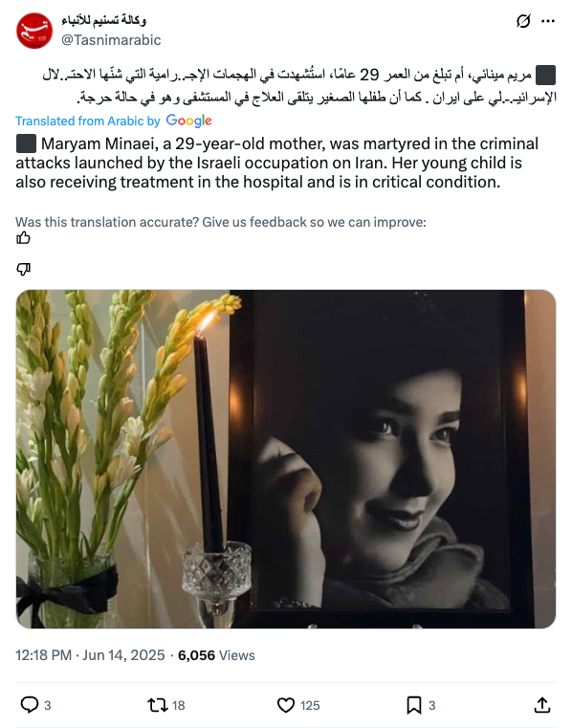Screen dimensions: 572x728
Task: Click the Arabic account display name
Action: (104, 20)
